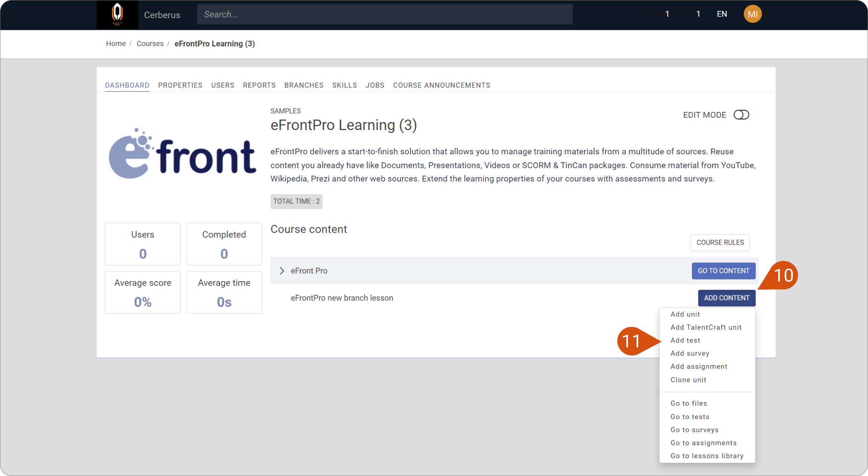Focus the Search field

click(x=385, y=14)
